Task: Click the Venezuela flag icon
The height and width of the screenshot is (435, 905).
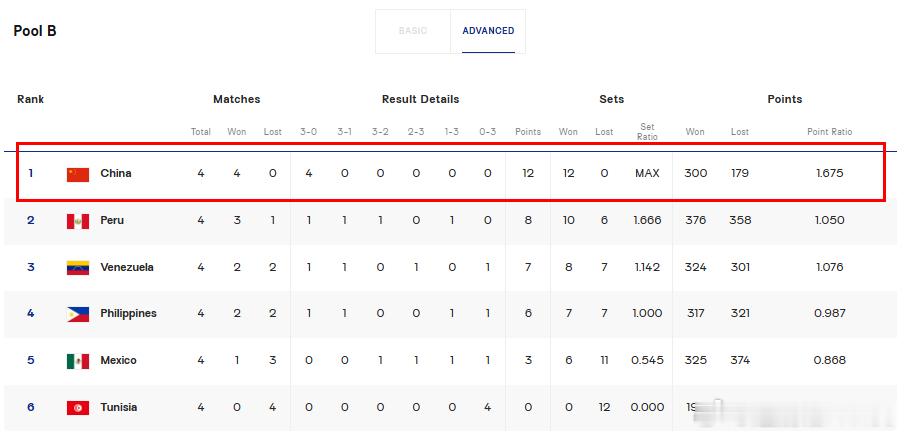Action: pyautogui.click(x=78, y=268)
